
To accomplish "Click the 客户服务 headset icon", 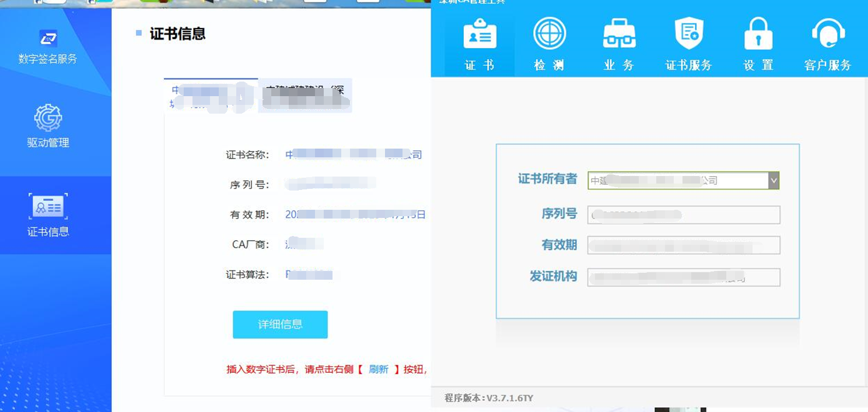I will (828, 34).
